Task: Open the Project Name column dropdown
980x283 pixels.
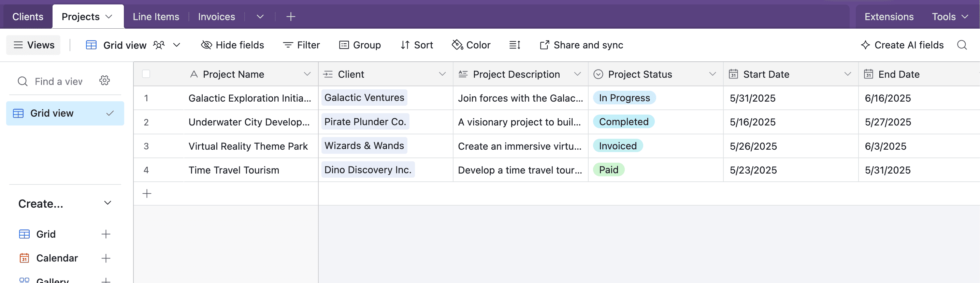Action: pos(307,74)
